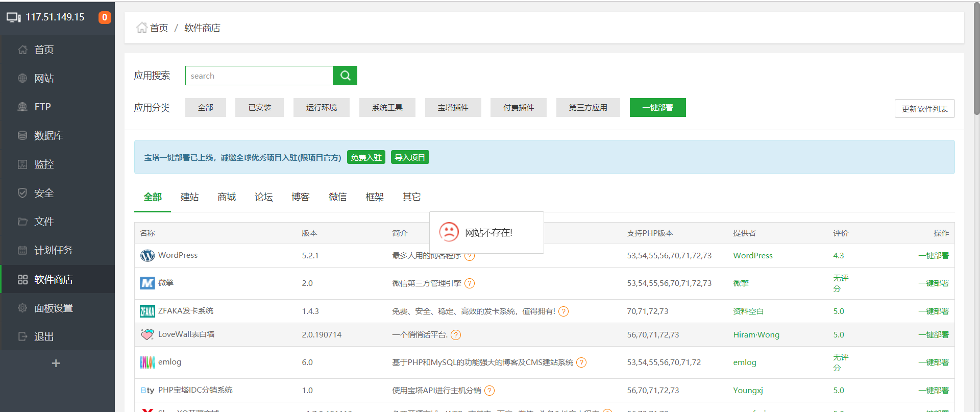The height and width of the screenshot is (412, 980).
Task: Click the emlog logo icon
Action: click(148, 362)
